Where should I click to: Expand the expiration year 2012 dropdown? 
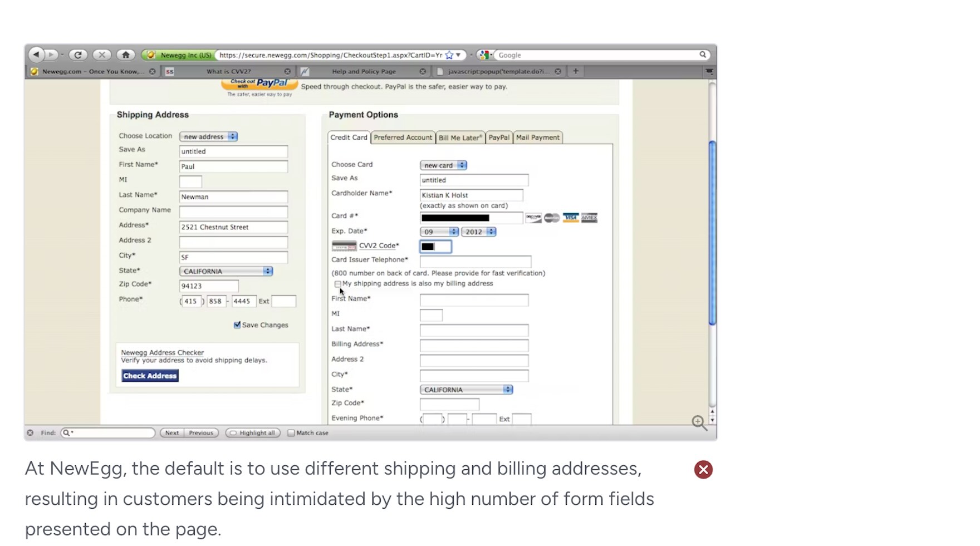(478, 232)
